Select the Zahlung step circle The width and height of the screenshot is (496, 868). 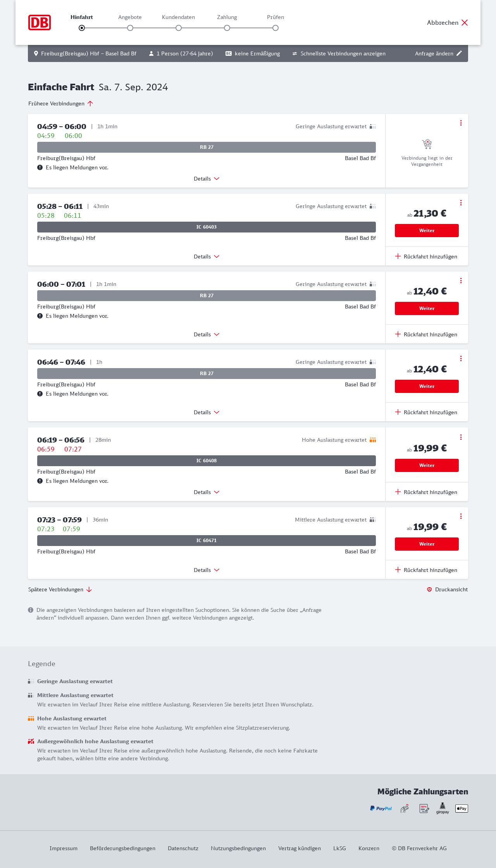(x=227, y=28)
